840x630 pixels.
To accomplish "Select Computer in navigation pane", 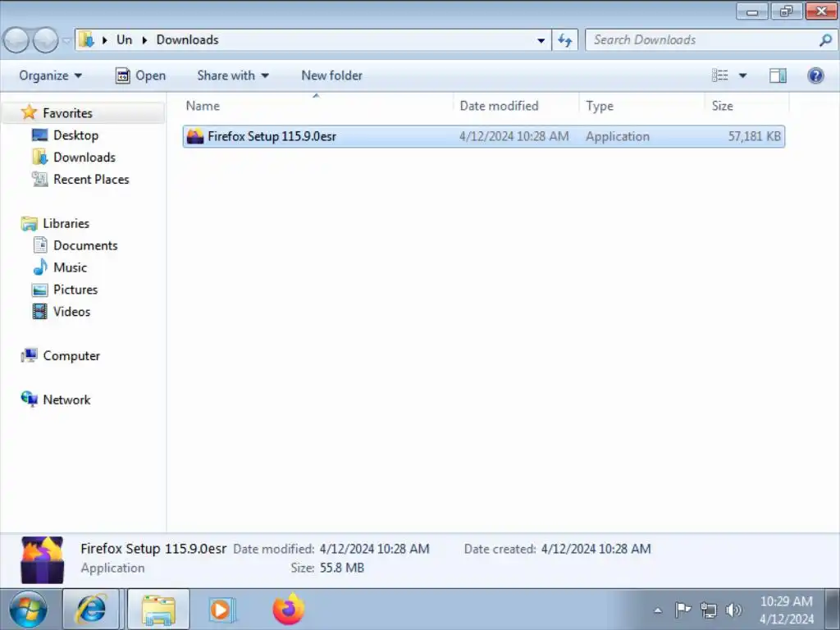I will [x=71, y=356].
